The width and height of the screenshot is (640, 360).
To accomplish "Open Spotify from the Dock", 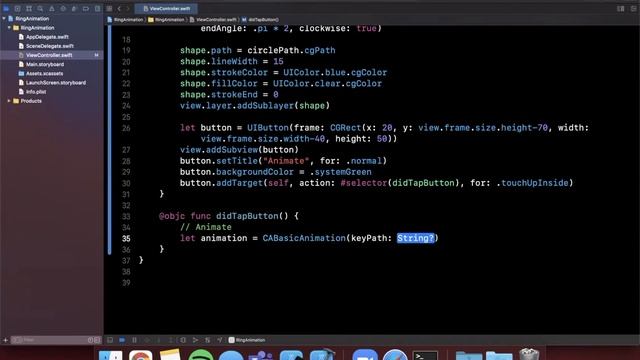I will tap(200, 355).
